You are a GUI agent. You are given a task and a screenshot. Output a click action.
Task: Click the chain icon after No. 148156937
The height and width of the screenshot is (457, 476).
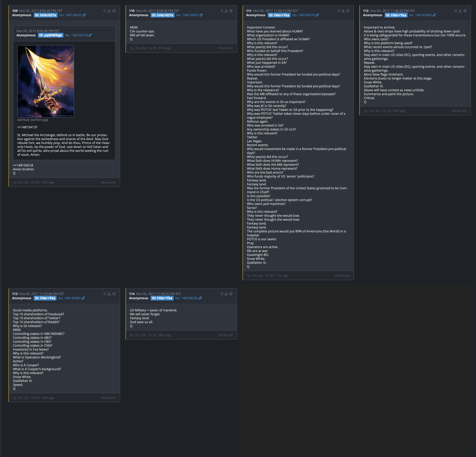[x=201, y=15]
